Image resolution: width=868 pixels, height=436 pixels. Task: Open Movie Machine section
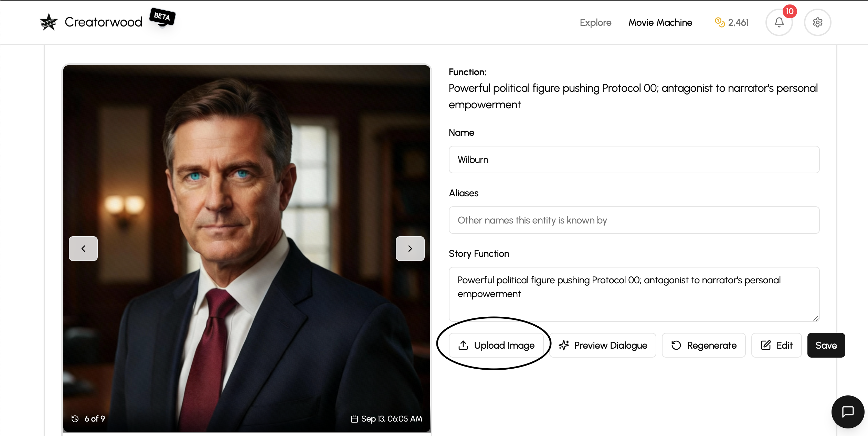click(x=660, y=23)
